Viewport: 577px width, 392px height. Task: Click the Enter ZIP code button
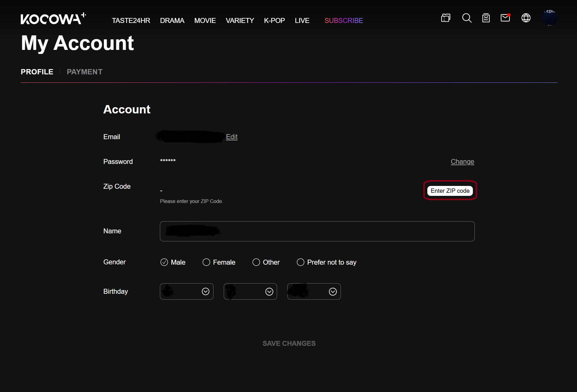[x=450, y=191]
